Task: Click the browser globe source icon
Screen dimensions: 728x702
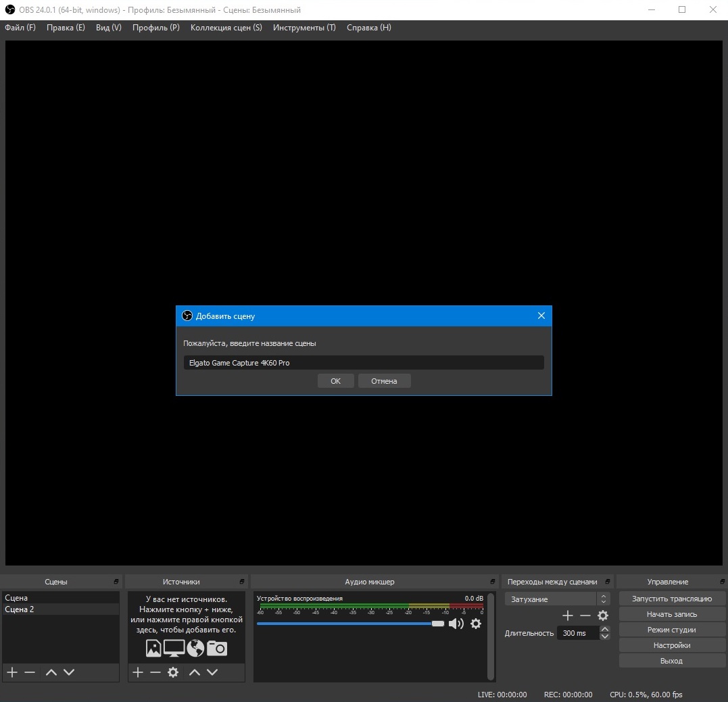Action: click(195, 648)
